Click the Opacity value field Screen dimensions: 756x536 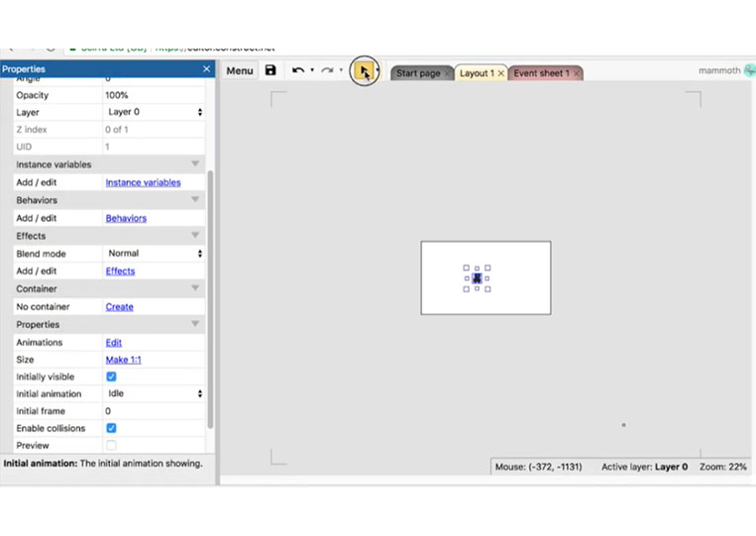pos(154,95)
